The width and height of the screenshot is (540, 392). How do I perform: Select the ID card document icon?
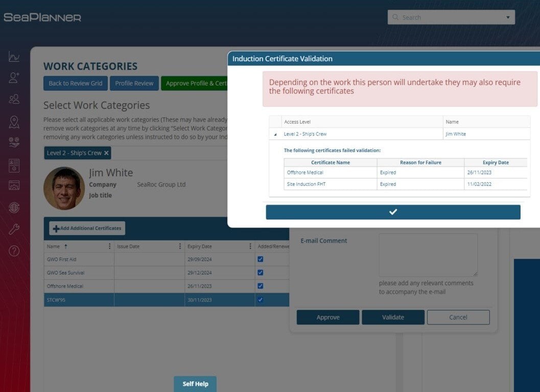(14, 165)
